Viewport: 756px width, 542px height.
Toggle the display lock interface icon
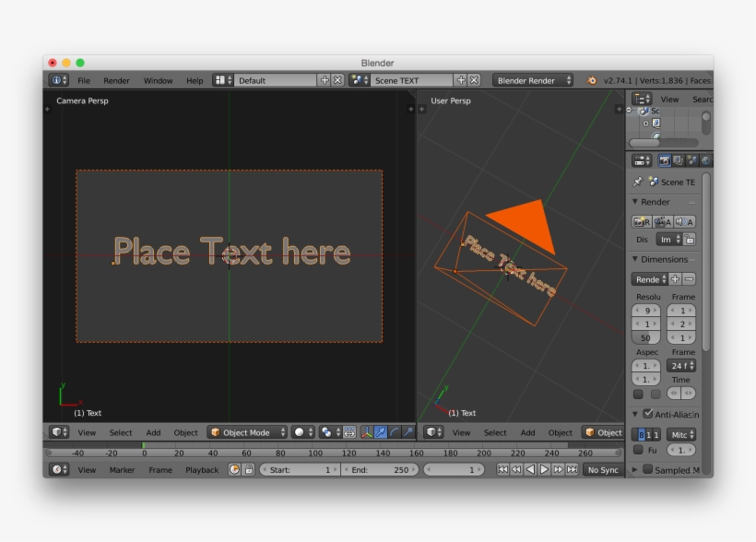point(690,239)
